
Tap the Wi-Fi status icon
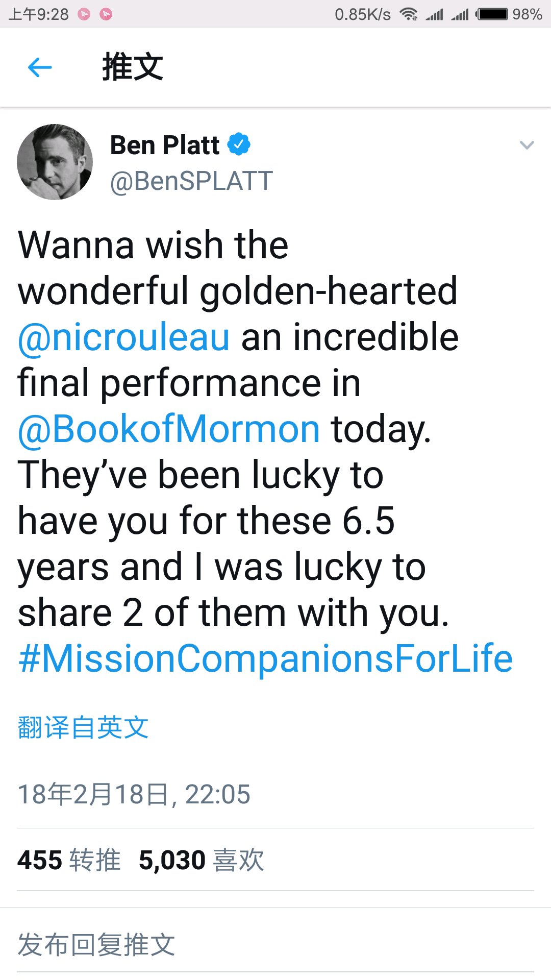(x=409, y=14)
